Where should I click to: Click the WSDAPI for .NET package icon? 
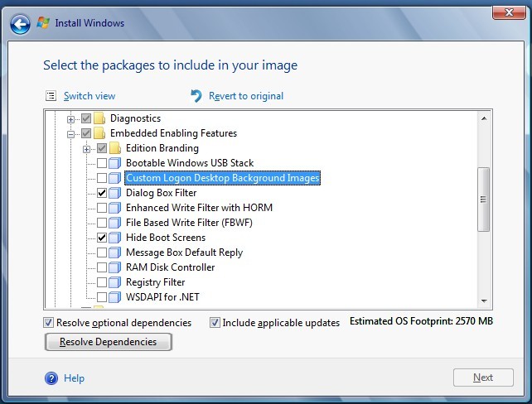[115, 297]
